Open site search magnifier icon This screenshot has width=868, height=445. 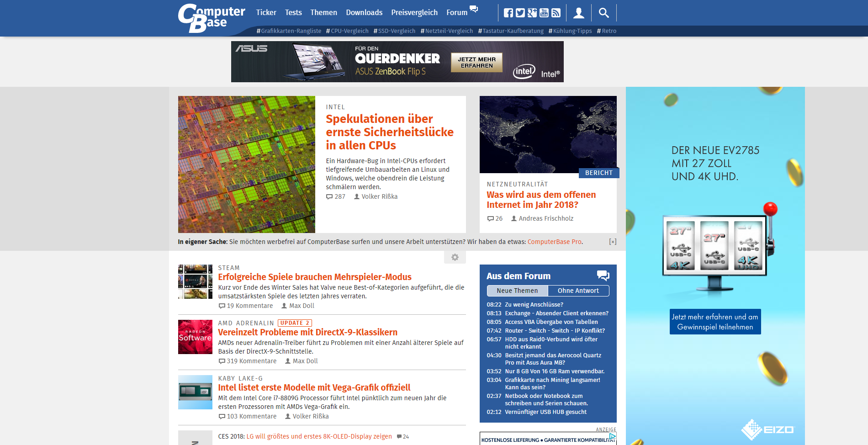[604, 13]
